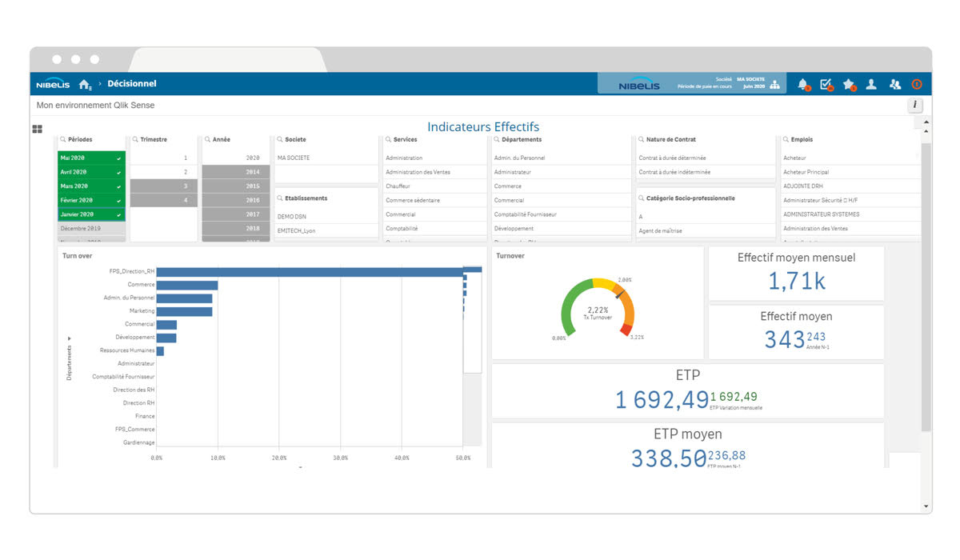Click the orange power/logout icon
The width and height of the screenshot is (960, 560).
click(917, 84)
